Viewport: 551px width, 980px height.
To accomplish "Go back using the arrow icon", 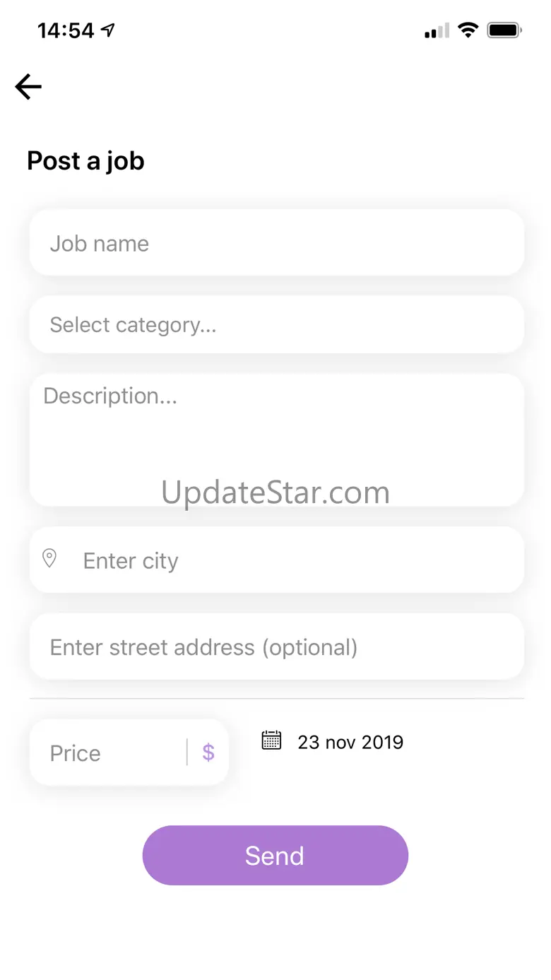I will click(28, 87).
